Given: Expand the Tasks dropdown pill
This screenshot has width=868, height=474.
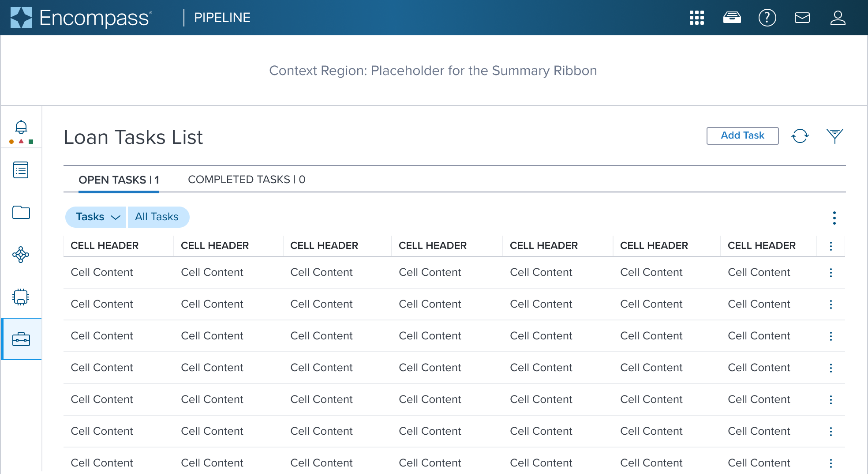Looking at the screenshot, I should 96,217.
